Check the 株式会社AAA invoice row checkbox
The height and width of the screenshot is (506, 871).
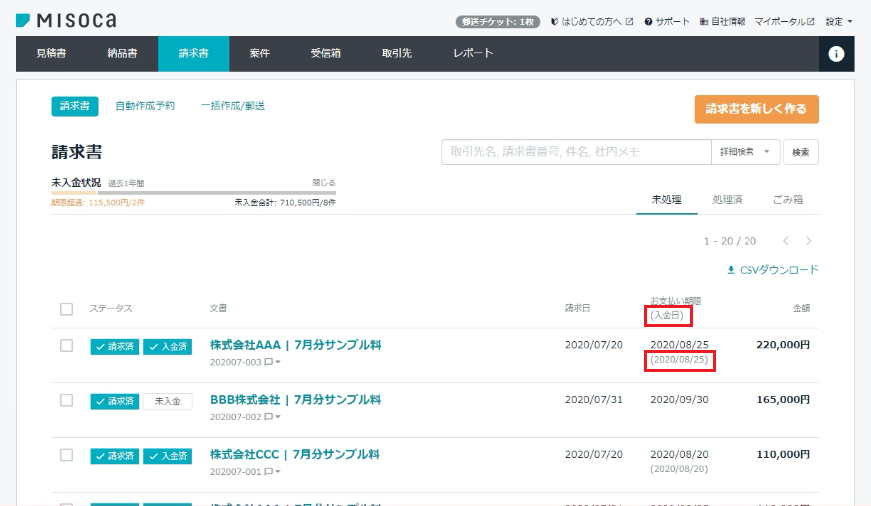click(x=67, y=345)
